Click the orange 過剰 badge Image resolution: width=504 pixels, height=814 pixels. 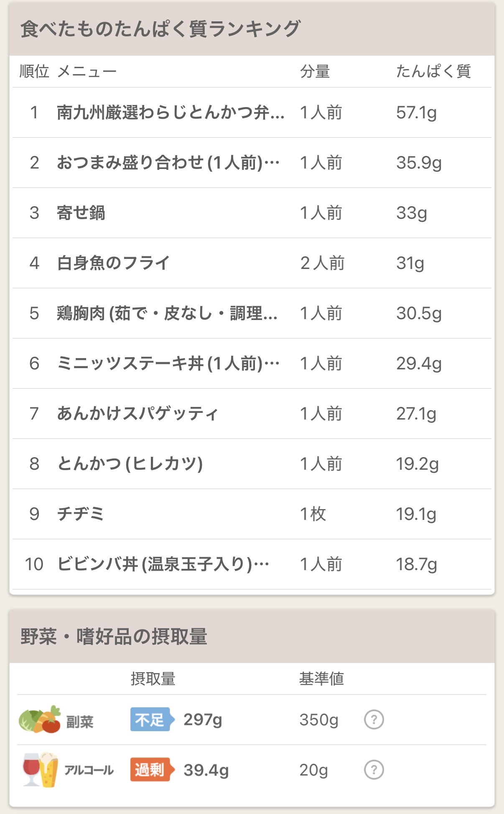click(150, 770)
